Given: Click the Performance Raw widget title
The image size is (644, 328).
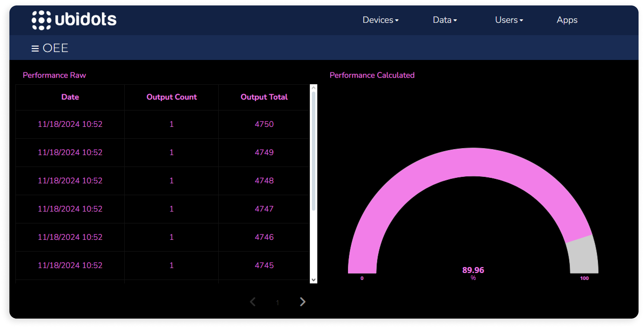Looking at the screenshot, I should click(54, 75).
